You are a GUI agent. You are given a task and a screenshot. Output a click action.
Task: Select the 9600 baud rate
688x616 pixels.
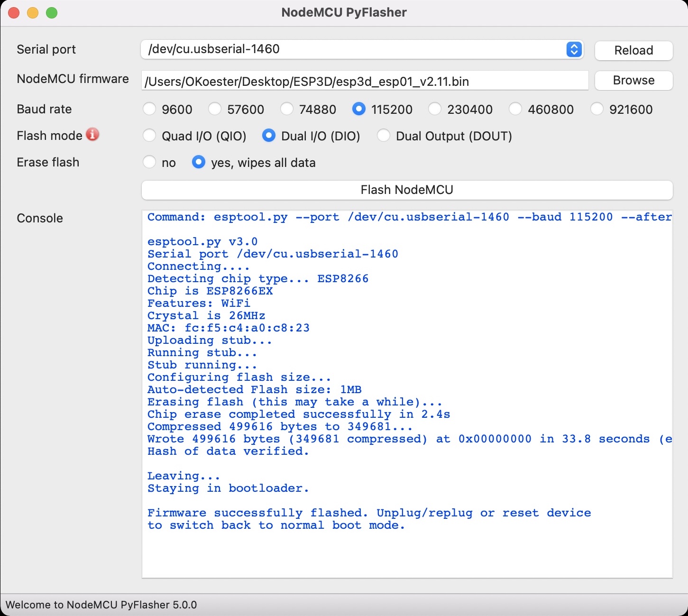point(149,109)
